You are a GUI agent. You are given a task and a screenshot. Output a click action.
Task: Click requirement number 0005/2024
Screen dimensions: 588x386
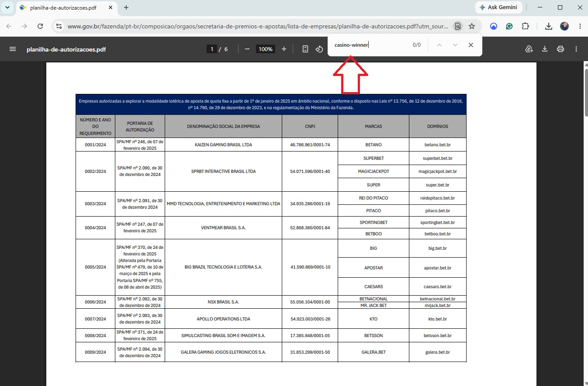[95, 267]
